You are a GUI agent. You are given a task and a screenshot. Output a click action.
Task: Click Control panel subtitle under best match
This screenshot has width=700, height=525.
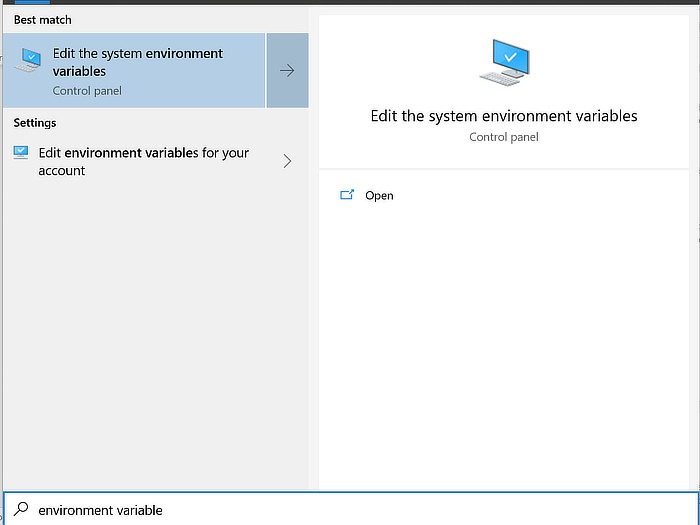click(x=87, y=91)
